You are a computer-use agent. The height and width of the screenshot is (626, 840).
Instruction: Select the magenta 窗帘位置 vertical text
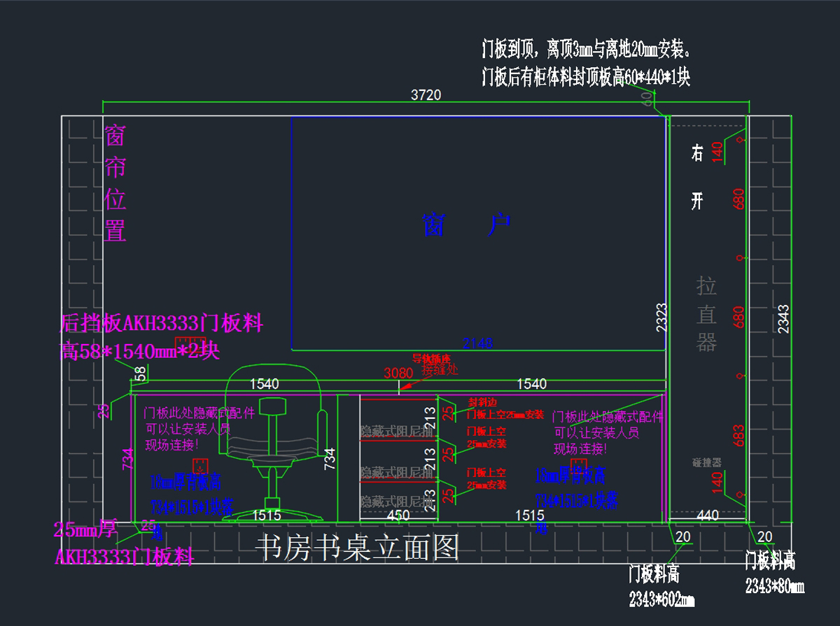point(115,183)
